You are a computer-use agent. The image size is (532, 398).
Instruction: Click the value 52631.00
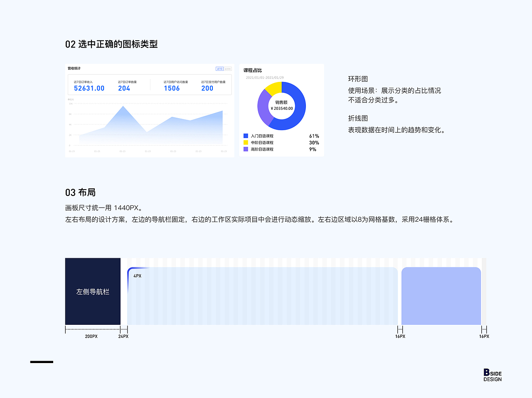[89, 88]
